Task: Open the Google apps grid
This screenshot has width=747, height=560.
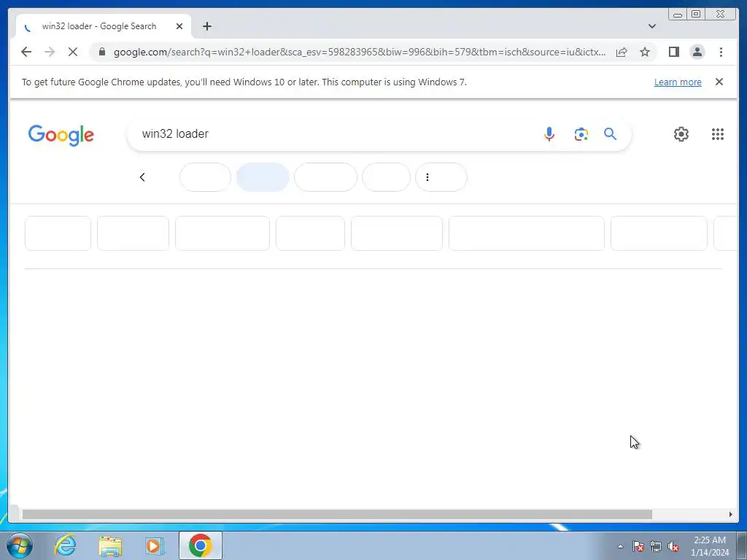Action: pos(718,134)
